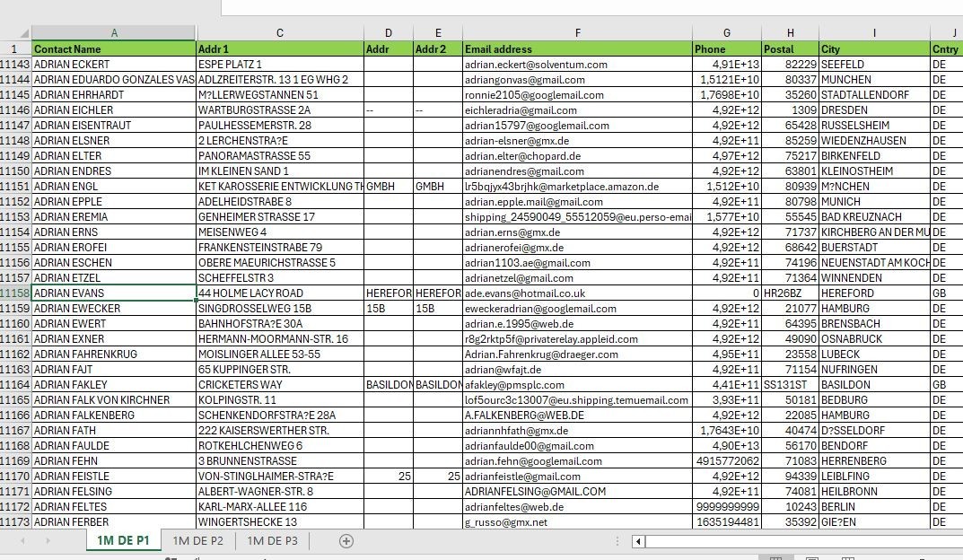Viewport: 963px width, 560px height.
Task: Add a new sheet with the plus button
Action: [x=346, y=541]
